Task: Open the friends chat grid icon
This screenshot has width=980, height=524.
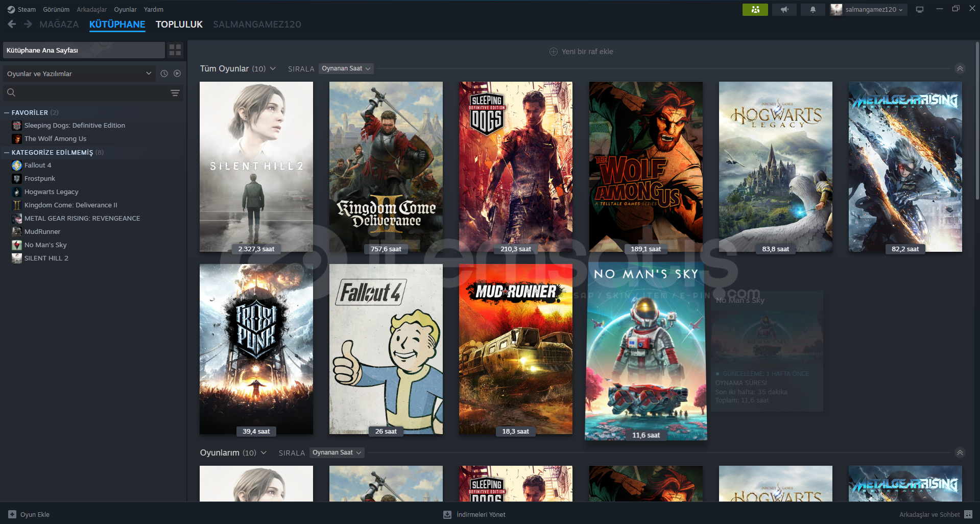Action: click(x=968, y=514)
